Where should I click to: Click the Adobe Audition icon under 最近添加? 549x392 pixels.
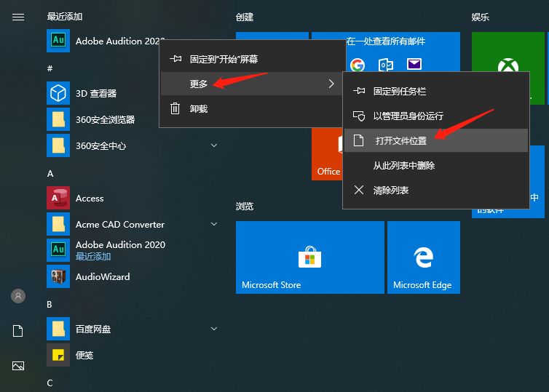(58, 41)
